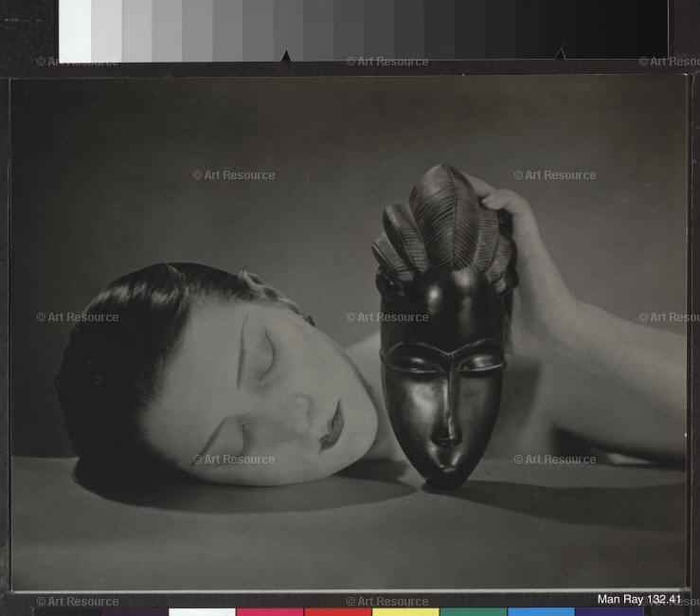Select the green patch on the color bar
Image resolution: width=700 pixels, height=616 pixels.
click(x=474, y=612)
